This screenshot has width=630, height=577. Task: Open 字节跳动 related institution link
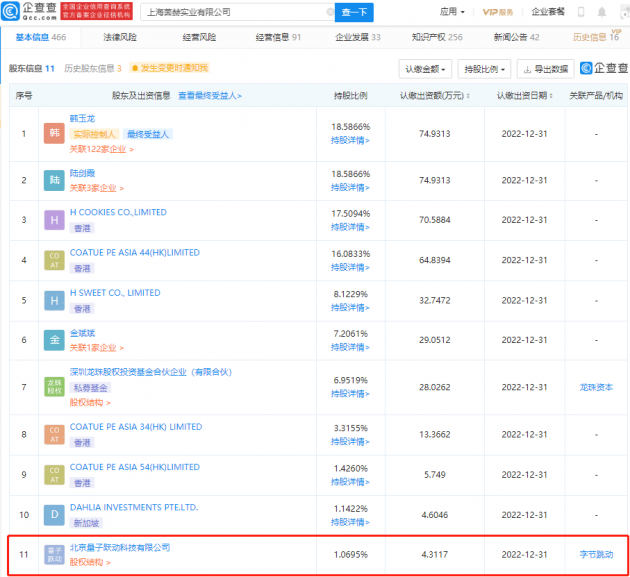[596, 555]
